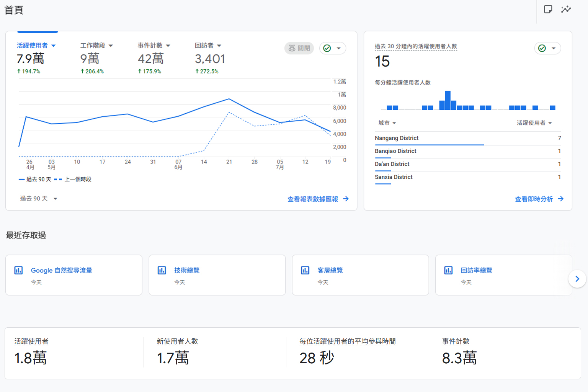Open 查看報表數據匯報 link
The width and height of the screenshot is (588, 392).
click(312, 199)
